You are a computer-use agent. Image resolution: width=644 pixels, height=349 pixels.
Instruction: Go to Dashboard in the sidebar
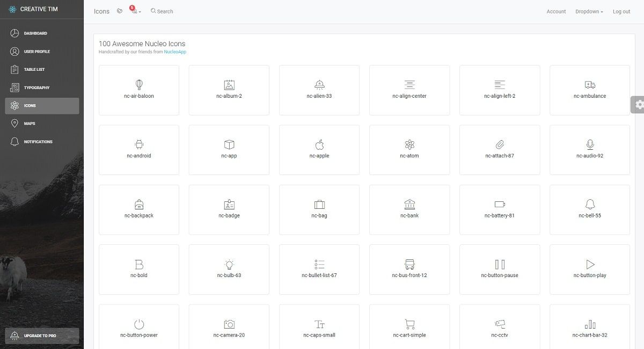click(35, 33)
